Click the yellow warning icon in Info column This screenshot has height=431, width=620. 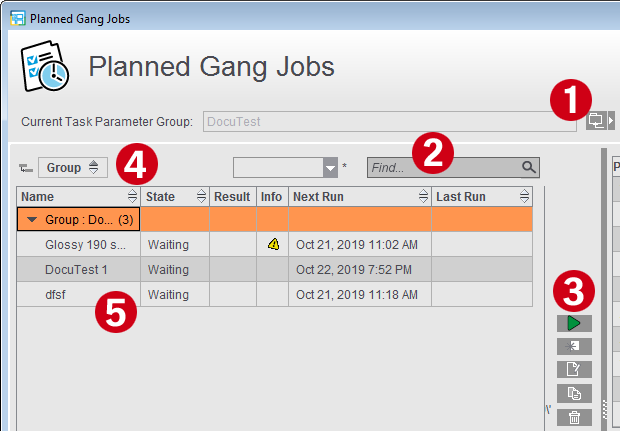click(273, 244)
